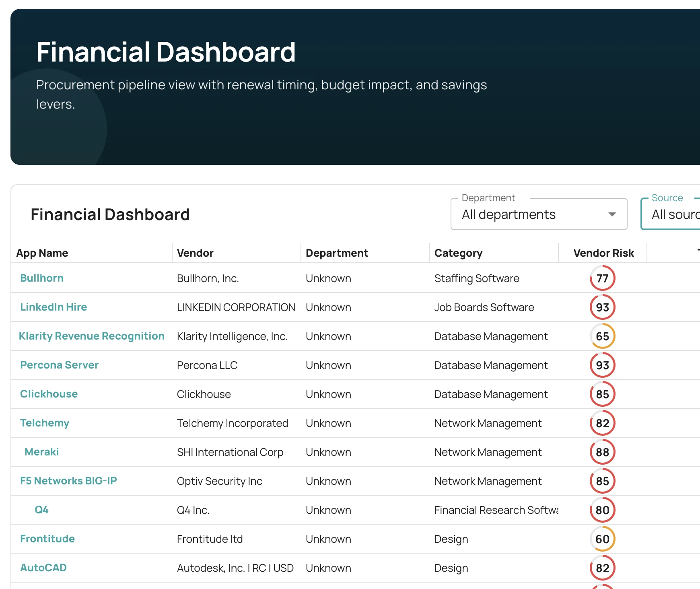Image resolution: width=700 pixels, height=589 pixels.
Task: Open the Clickhouse app link
Action: pyautogui.click(x=49, y=394)
